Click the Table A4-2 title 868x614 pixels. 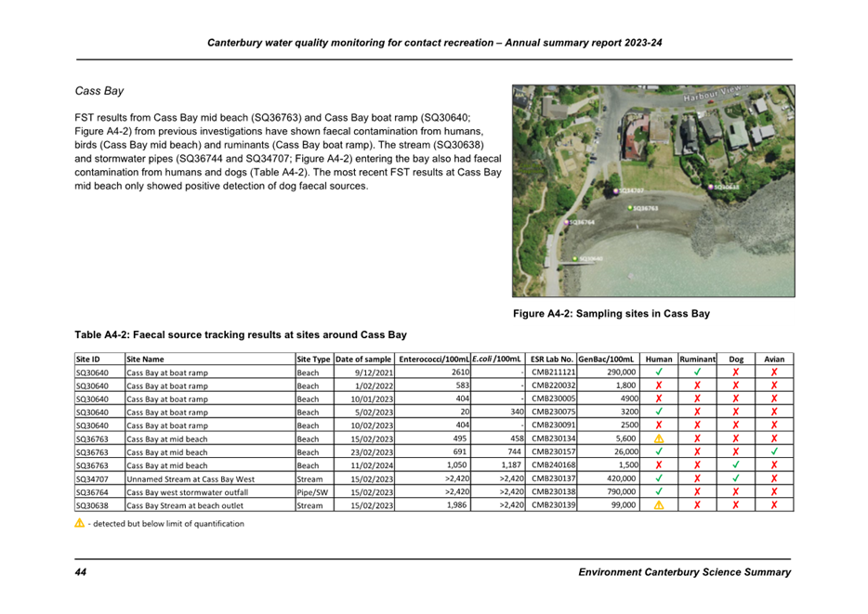(x=241, y=334)
